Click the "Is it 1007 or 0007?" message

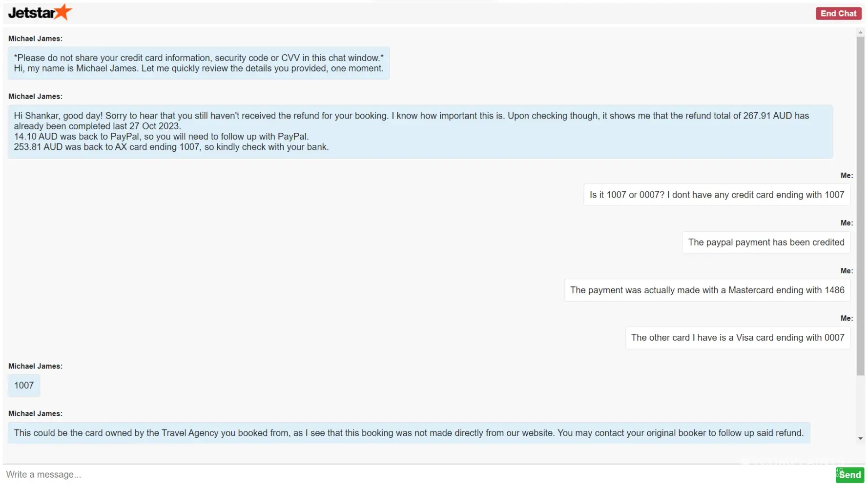[717, 195]
